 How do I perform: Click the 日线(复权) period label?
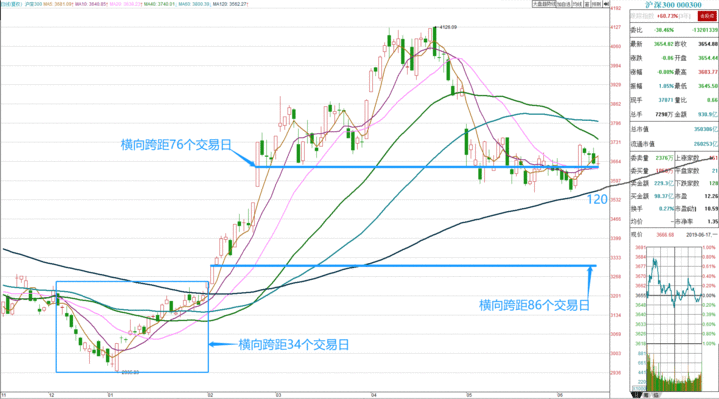coord(11,4)
